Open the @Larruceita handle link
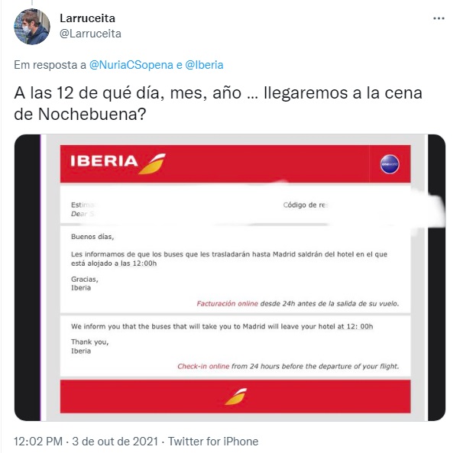Screen dimensions: 476x453 pos(90,34)
